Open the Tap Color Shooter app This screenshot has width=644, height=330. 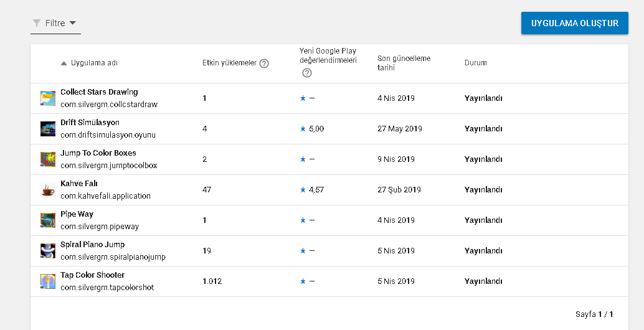[92, 275]
